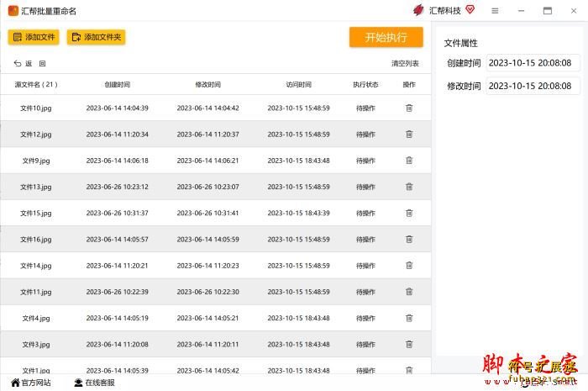Delete row 文件12.jpg with trash icon
This screenshot has width=588, height=391.
point(409,135)
